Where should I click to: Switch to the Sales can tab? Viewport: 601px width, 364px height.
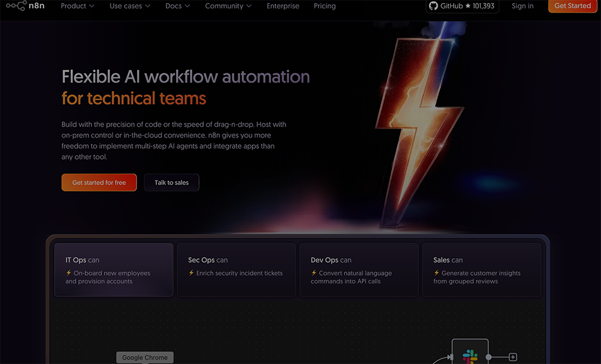[x=482, y=270]
